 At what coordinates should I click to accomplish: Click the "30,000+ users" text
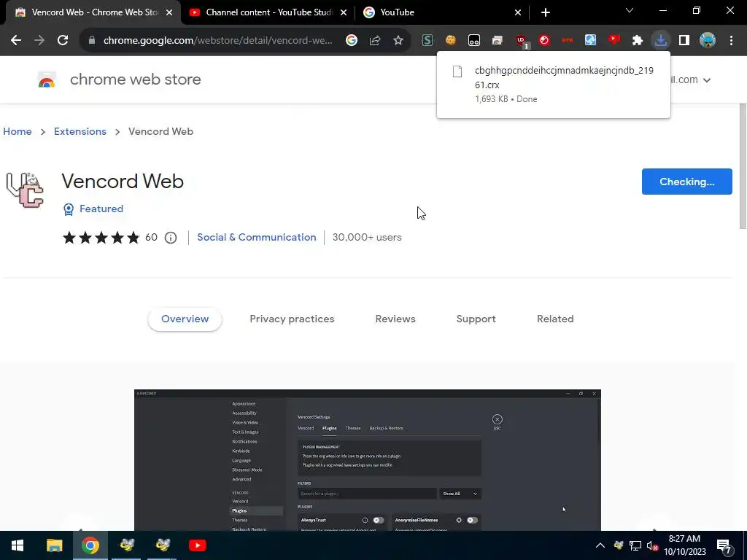(x=367, y=237)
